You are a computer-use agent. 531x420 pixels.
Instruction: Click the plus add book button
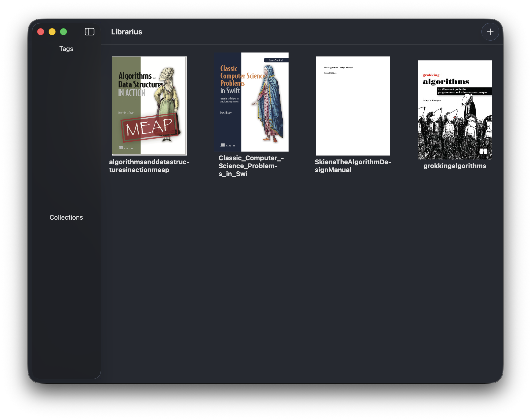(490, 32)
